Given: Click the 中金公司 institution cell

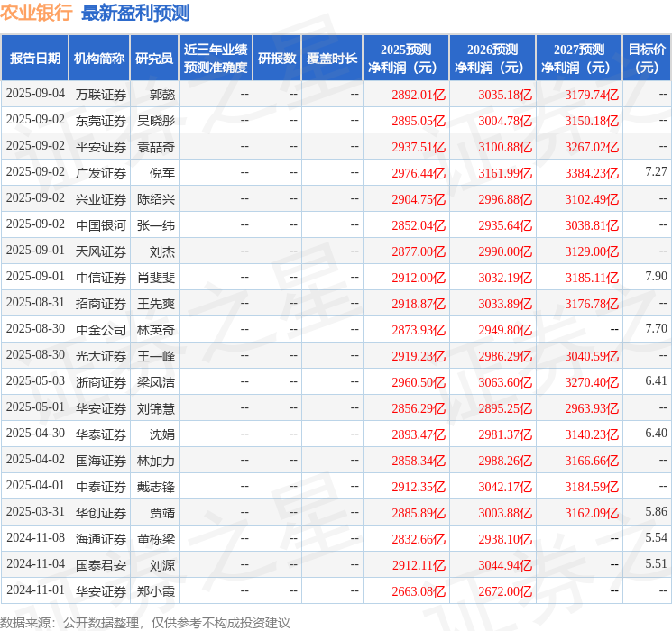Looking at the screenshot, I should click(x=101, y=330).
